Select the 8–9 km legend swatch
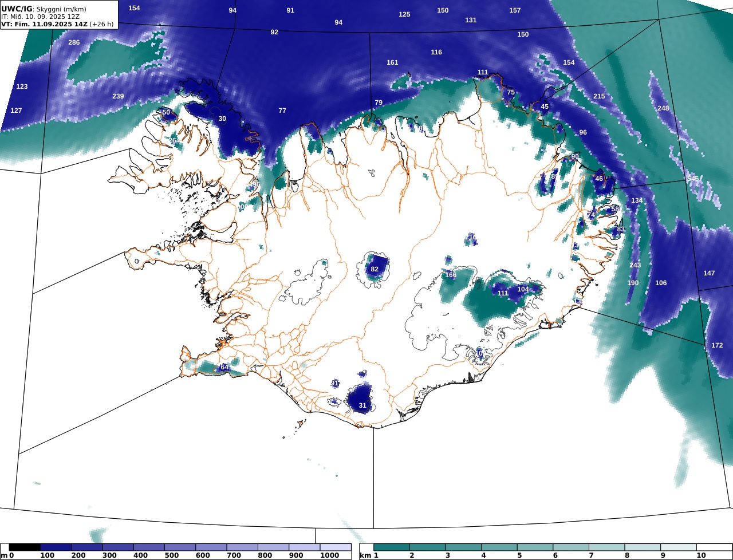 643,547
